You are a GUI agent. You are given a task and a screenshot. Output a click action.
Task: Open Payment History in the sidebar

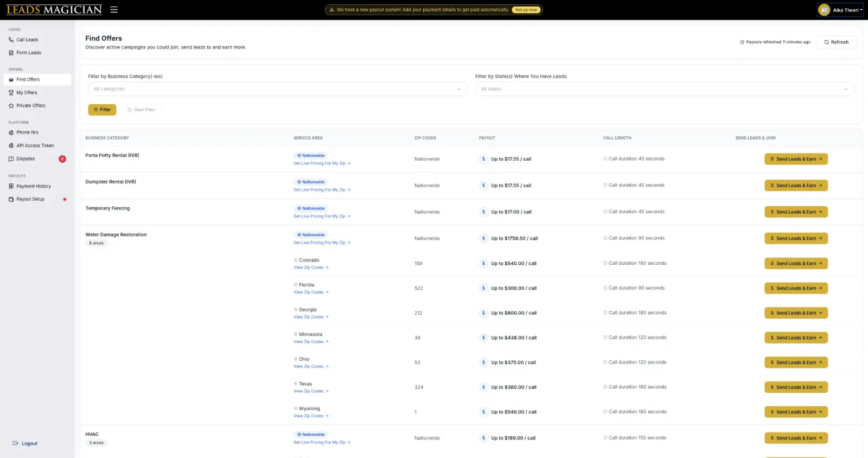34,186
